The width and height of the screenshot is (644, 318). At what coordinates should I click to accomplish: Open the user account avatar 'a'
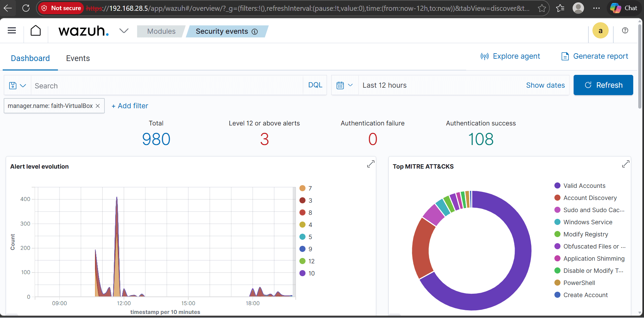tap(601, 31)
